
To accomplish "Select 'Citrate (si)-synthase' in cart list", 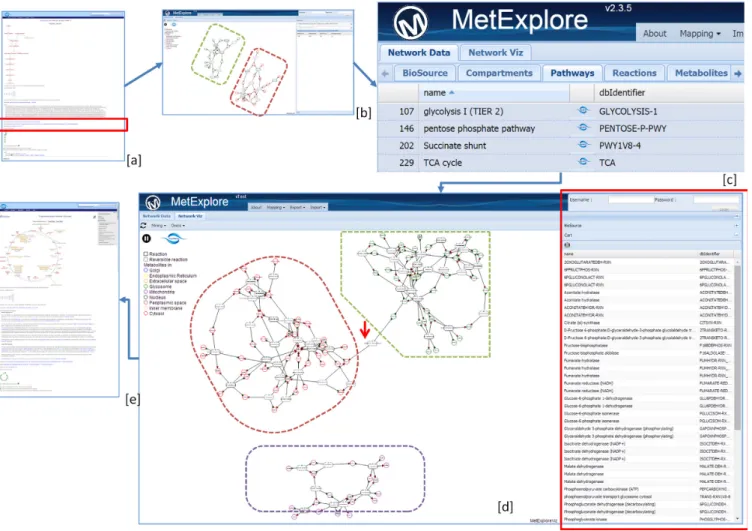I will (582, 323).
